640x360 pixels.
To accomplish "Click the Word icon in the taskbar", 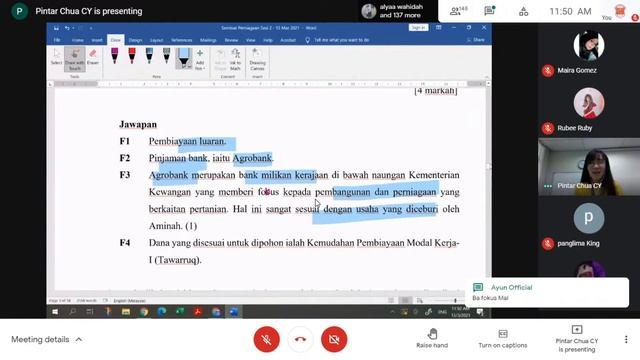I will point(233,312).
